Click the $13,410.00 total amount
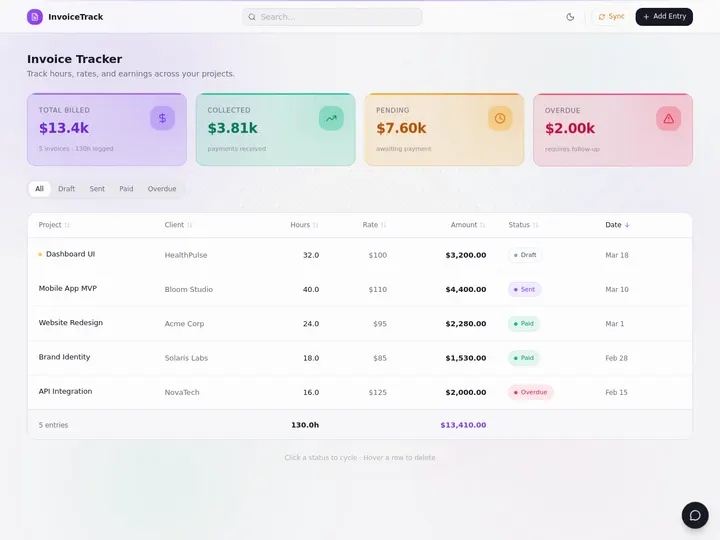 click(x=463, y=425)
